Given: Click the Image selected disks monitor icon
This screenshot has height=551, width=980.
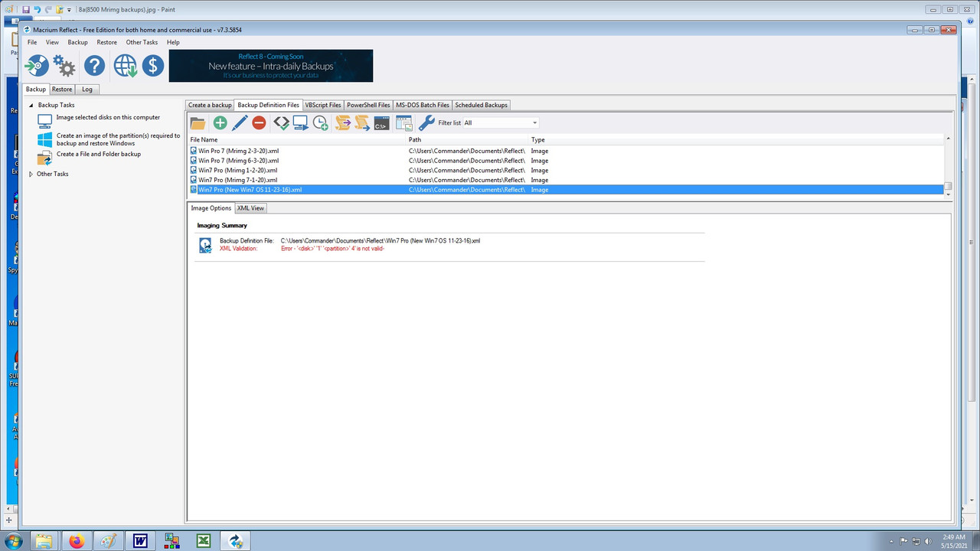Looking at the screenshot, I should click(44, 120).
